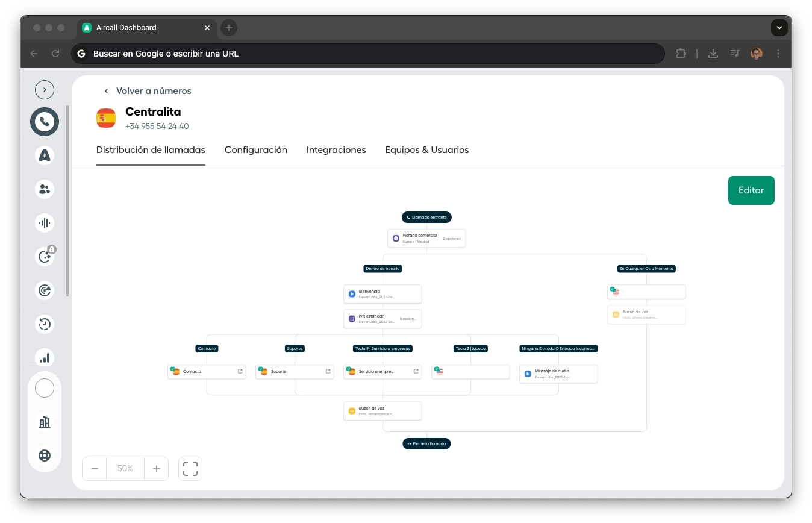Switch to the Configuración tab
This screenshot has height=523, width=812.
pos(255,149)
